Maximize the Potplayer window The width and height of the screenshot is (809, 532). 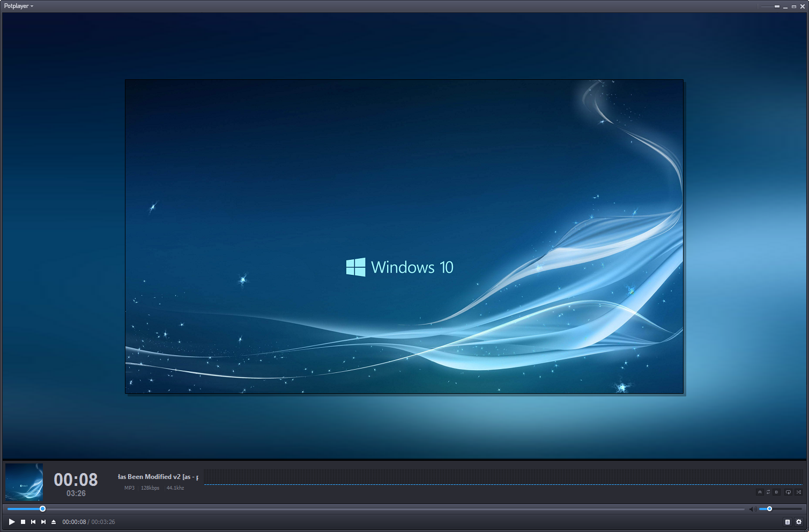click(794, 6)
